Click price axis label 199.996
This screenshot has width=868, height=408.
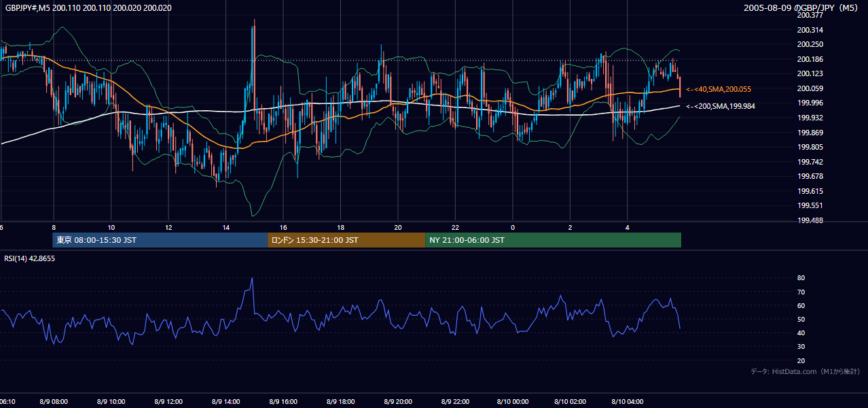(810, 103)
